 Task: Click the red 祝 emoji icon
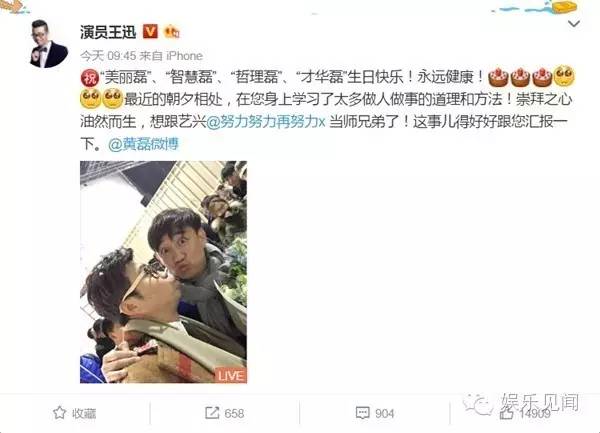pos(90,78)
